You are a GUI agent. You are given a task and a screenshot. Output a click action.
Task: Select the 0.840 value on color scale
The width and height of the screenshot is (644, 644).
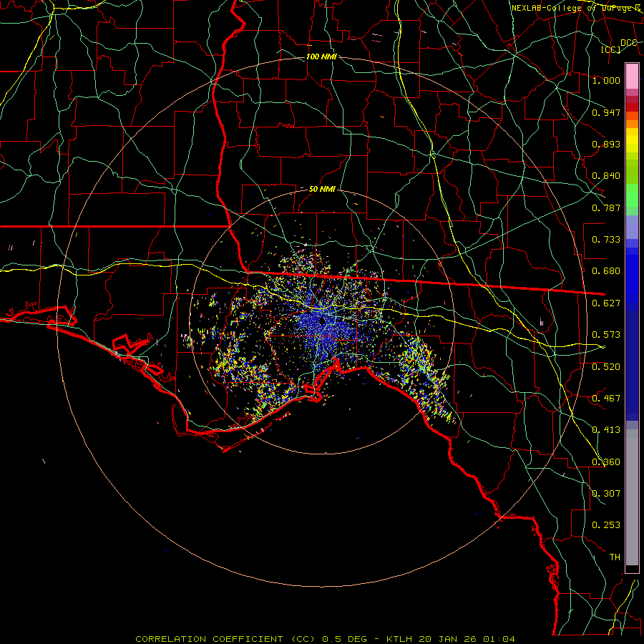point(606,176)
